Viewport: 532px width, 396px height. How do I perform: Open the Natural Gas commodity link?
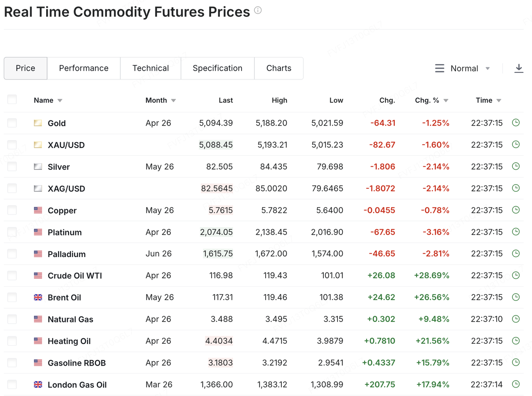point(70,319)
